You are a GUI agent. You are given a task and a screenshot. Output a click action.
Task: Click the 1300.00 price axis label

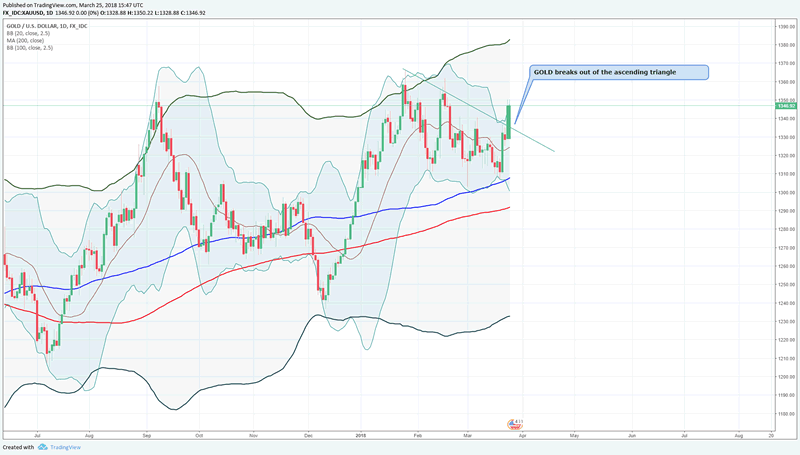786,192
